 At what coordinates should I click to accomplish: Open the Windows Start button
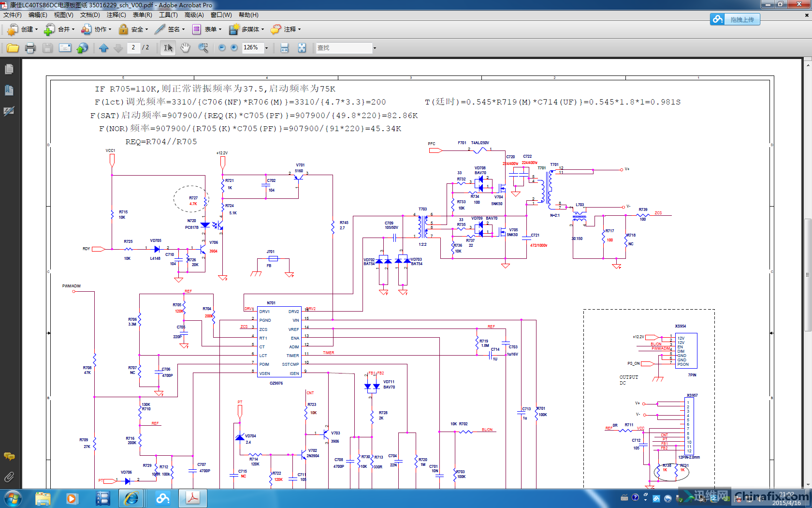pos(13,498)
